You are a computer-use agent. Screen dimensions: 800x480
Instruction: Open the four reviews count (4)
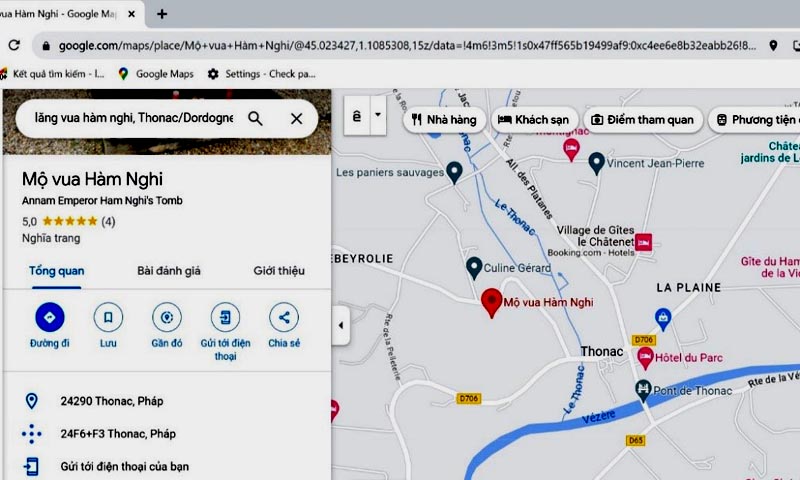108,221
